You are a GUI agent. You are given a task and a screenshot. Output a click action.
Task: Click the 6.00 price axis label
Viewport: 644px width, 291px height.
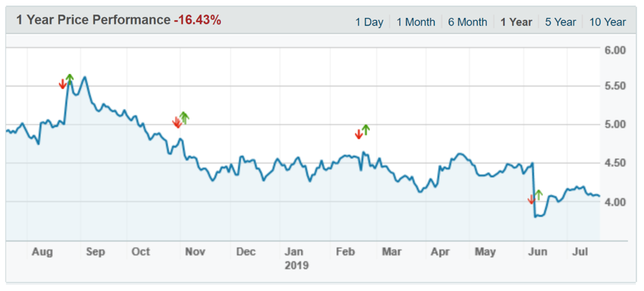[614, 50]
